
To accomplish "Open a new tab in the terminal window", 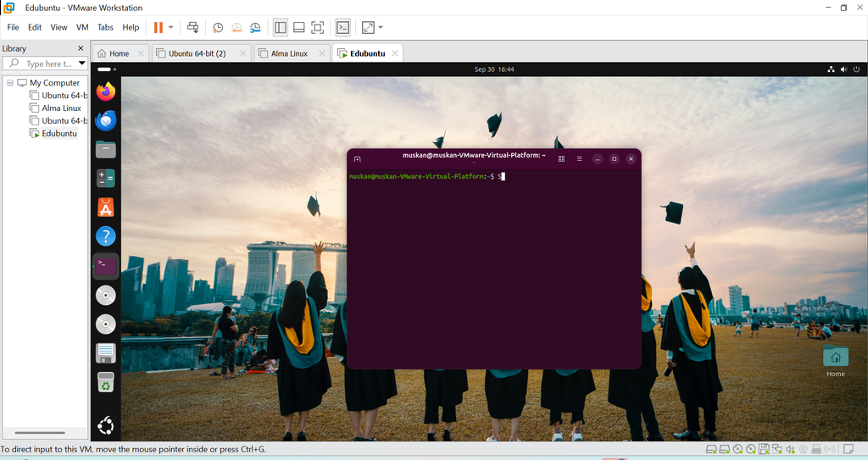I will coord(358,159).
